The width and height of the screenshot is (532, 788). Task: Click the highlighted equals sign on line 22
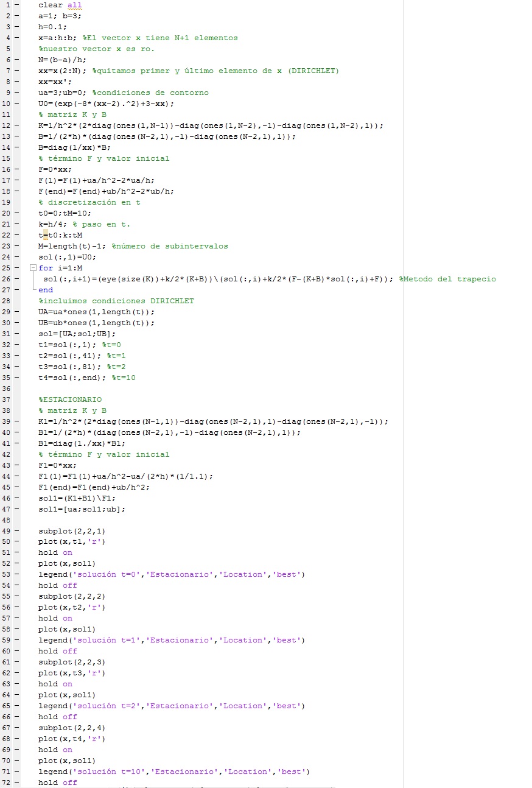(x=44, y=235)
